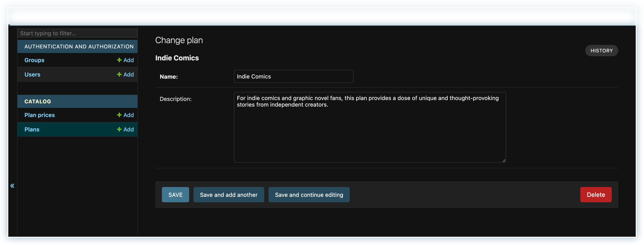This screenshot has height=245, width=644.
Task: Click into the Description text area
Action: [x=370, y=127]
